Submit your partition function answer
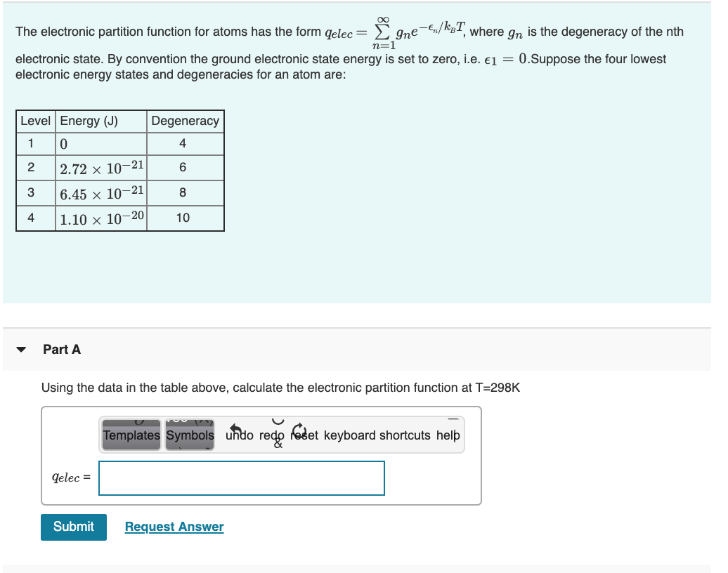 pos(73,526)
